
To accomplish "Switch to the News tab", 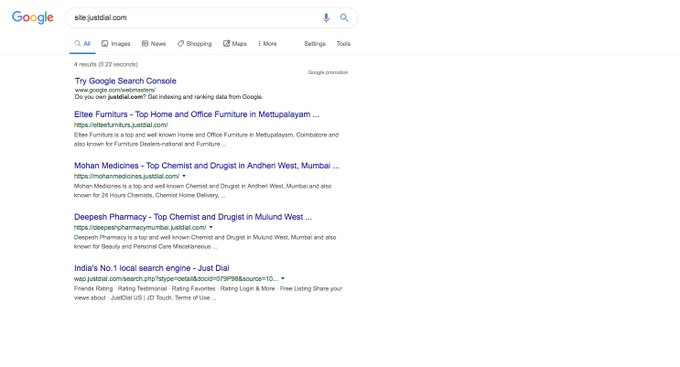I will 154,44.
